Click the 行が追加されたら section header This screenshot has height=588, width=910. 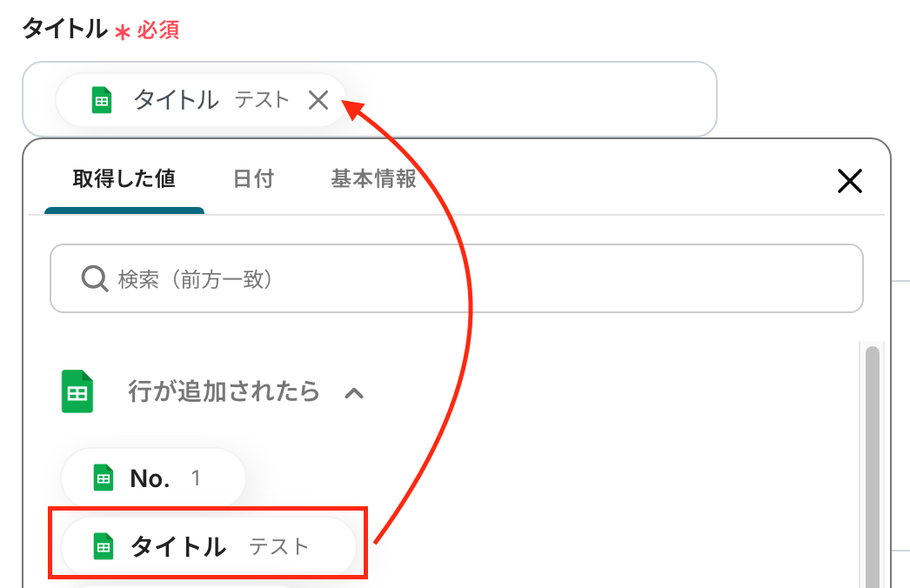[224, 392]
